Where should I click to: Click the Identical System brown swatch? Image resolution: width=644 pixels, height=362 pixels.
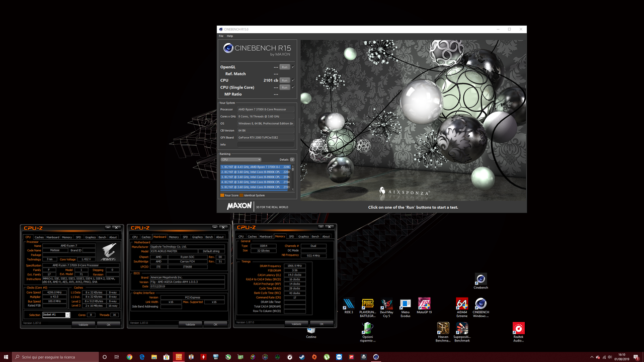242,195
